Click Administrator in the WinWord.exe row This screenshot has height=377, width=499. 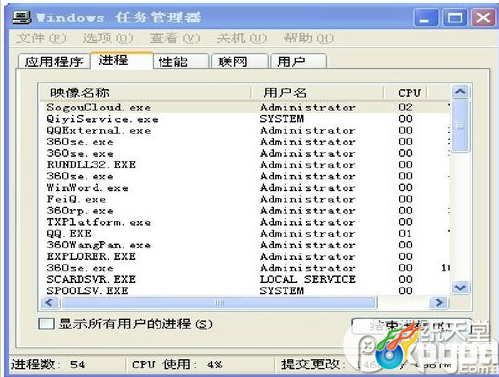308,188
